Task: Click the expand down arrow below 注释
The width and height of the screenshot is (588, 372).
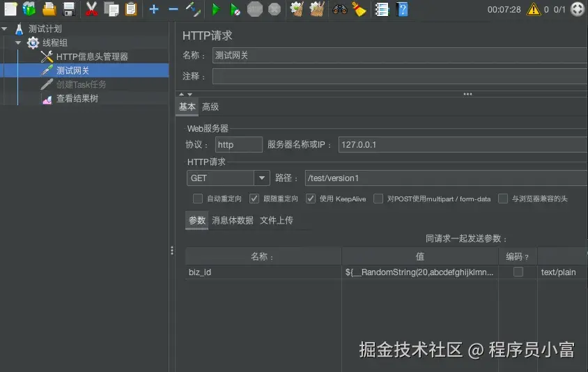Action: (189, 94)
